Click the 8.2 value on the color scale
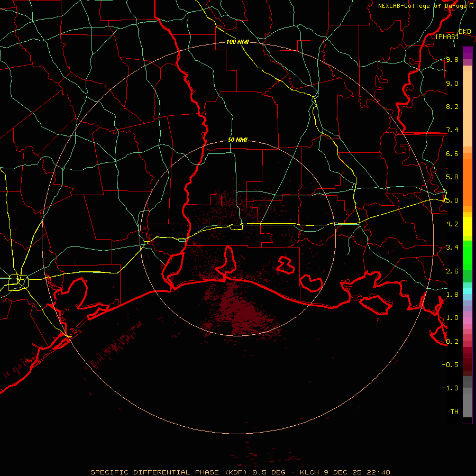The width and height of the screenshot is (476, 476). pos(452,106)
